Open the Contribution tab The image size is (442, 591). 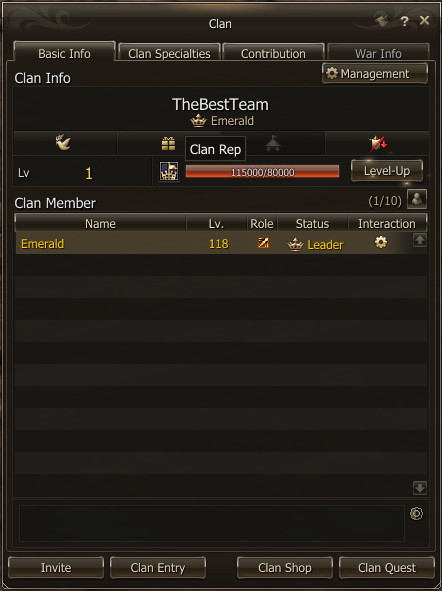pos(273,52)
